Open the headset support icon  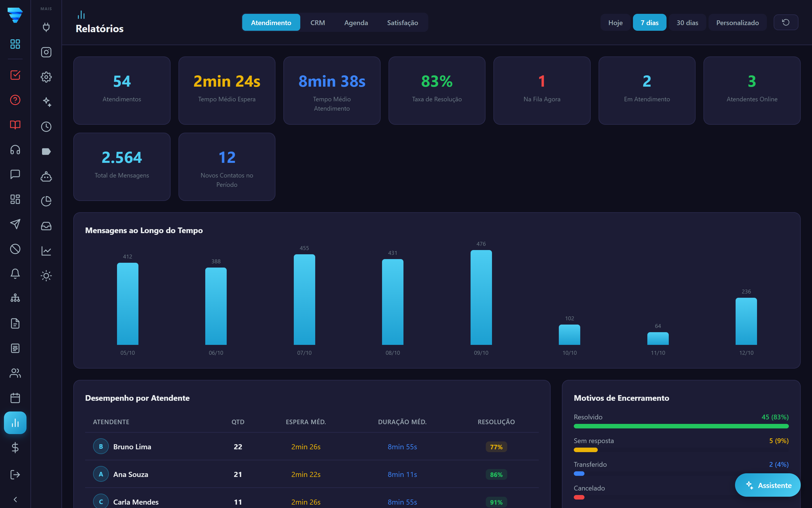click(x=15, y=150)
